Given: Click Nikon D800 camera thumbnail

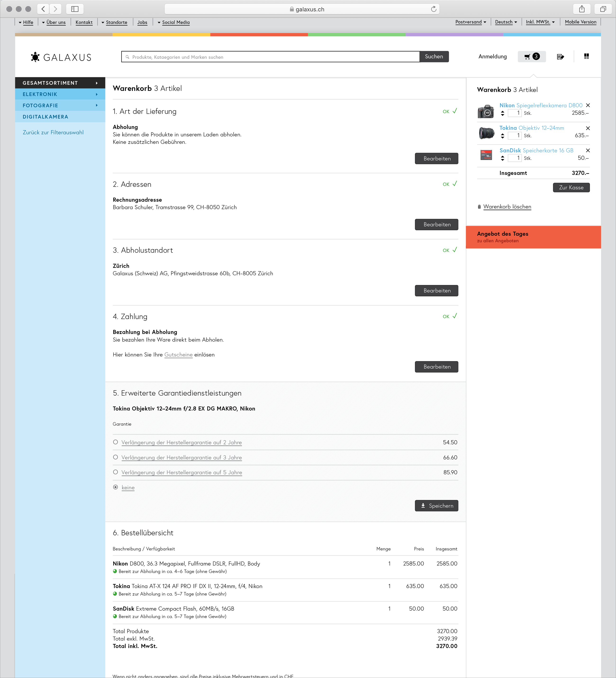Looking at the screenshot, I should pos(486,111).
